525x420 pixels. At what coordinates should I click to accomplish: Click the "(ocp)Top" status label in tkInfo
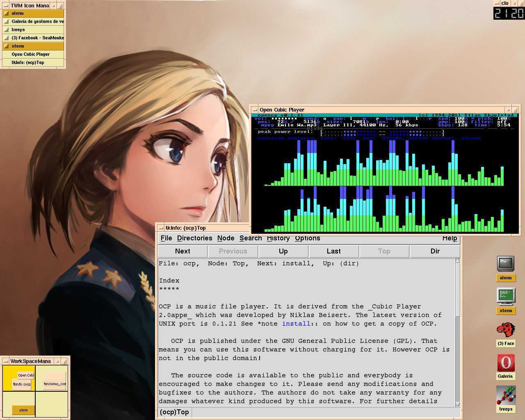click(x=174, y=412)
